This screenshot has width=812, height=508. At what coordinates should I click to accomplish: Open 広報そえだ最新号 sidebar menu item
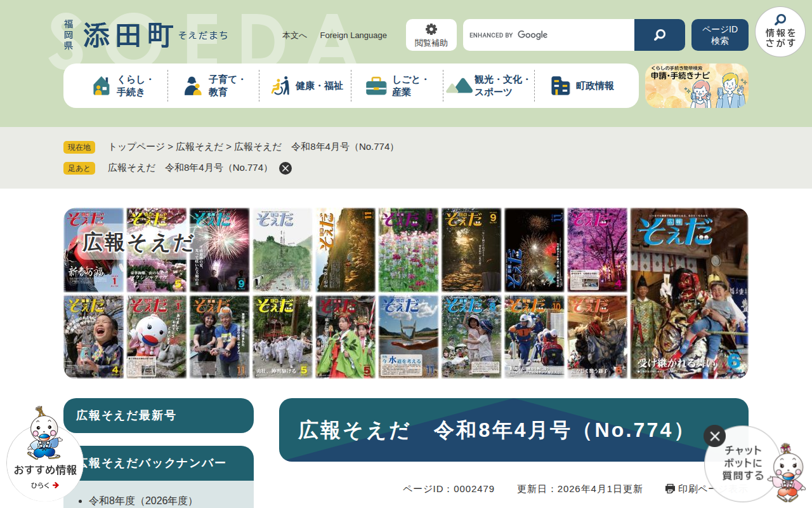[159, 416]
